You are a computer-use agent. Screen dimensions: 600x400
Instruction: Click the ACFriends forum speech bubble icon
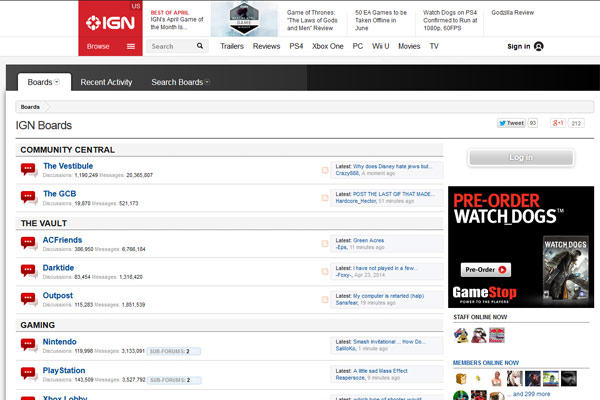29,244
